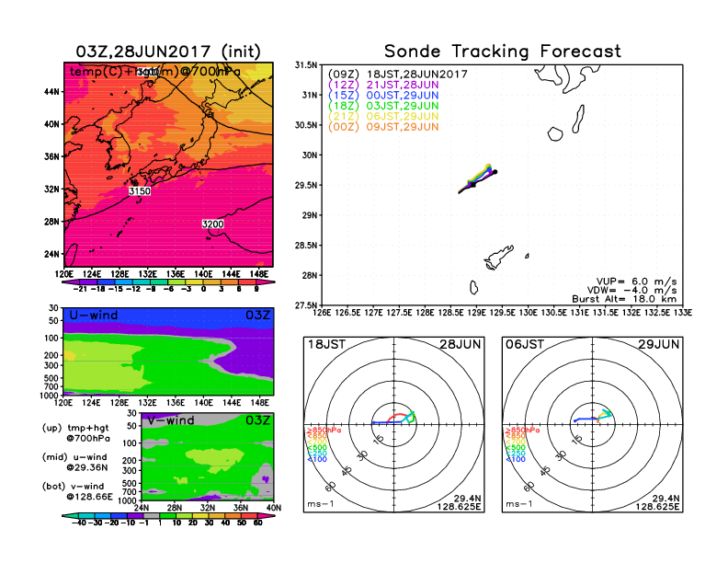Screen dimensions: 728x563
Task: Click the "temp(C)+hgt(m)@700hPa" map caption
Action: pyautogui.click(x=155, y=72)
